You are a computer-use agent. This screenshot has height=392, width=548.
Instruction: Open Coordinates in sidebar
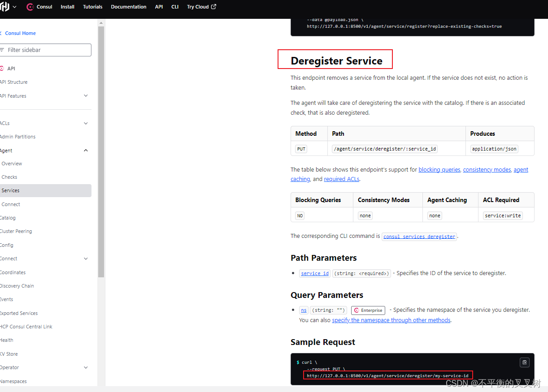(13, 272)
